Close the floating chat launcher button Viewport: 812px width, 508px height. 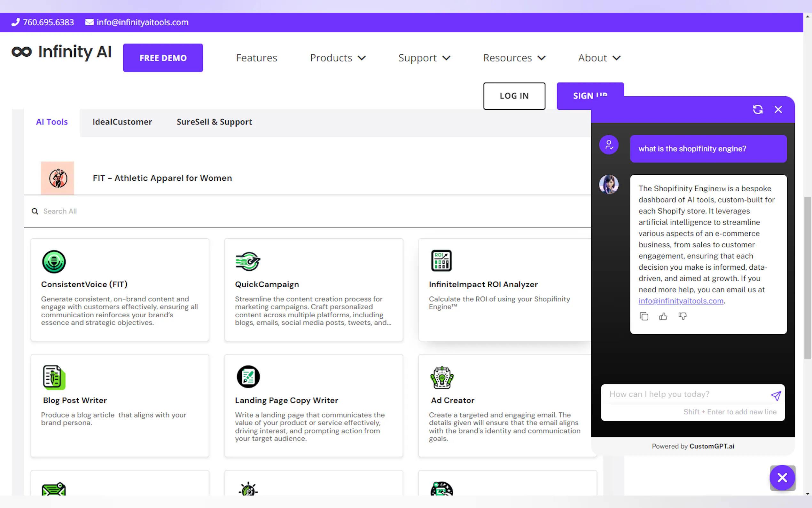coord(782,477)
